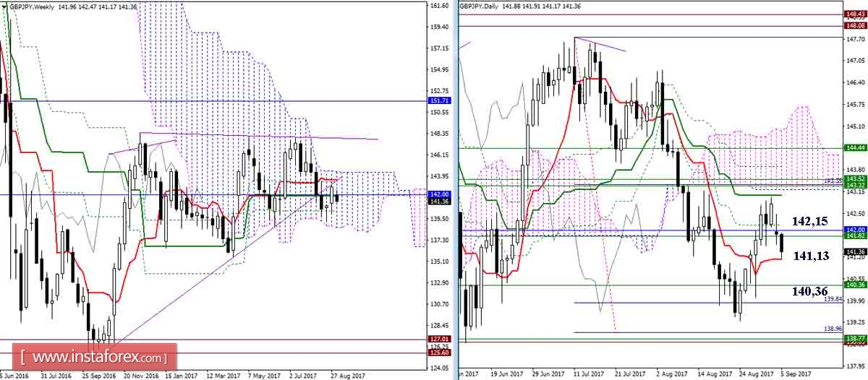This screenshot has height=380, width=868.
Task: Select the 154.95 weekly axis value
Action: 438,70
